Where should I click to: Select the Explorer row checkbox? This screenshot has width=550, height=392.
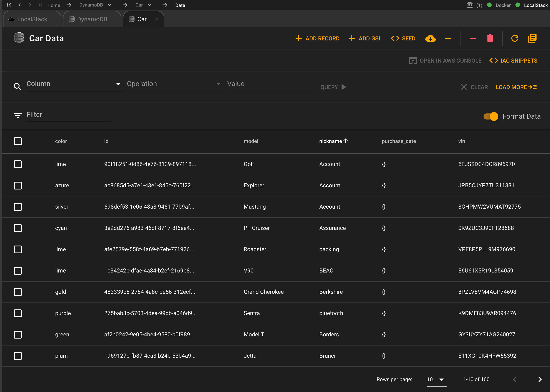(x=18, y=185)
